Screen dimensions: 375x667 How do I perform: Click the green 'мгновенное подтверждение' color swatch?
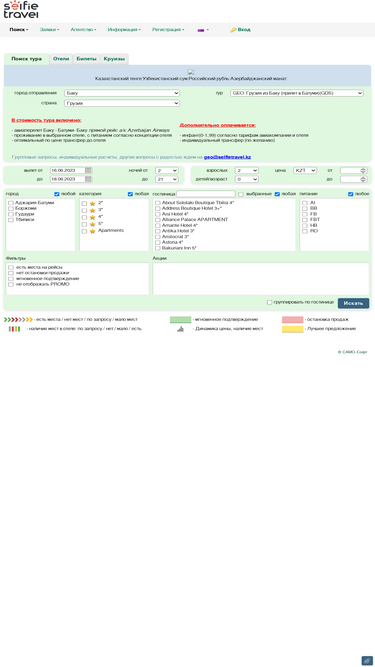pyautogui.click(x=180, y=319)
